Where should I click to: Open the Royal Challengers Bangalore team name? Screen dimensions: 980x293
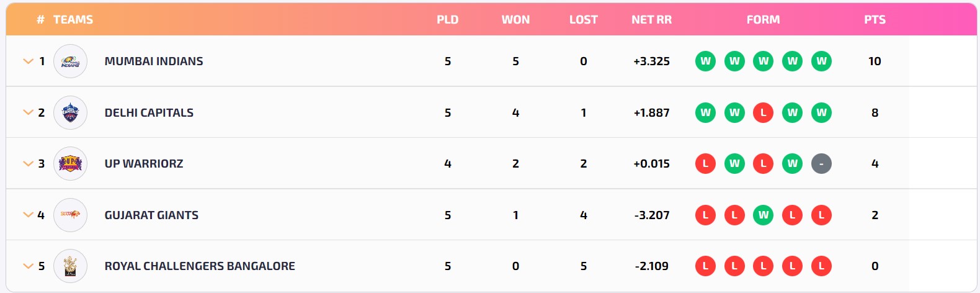click(x=200, y=266)
